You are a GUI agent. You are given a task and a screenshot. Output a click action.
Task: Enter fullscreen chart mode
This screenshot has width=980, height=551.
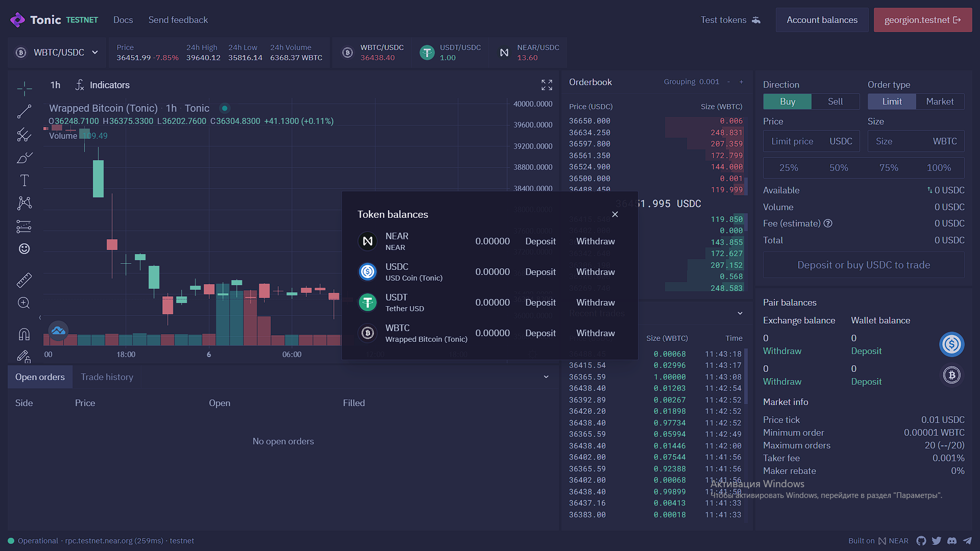tap(547, 85)
